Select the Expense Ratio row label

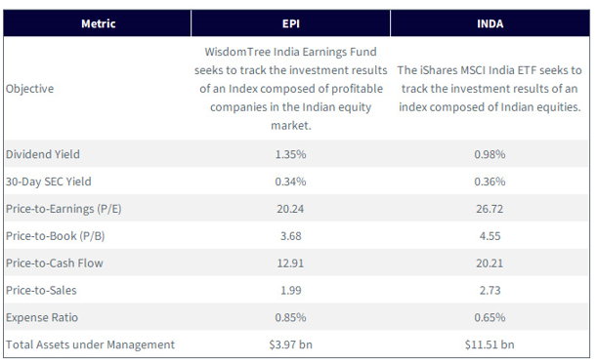click(42, 317)
